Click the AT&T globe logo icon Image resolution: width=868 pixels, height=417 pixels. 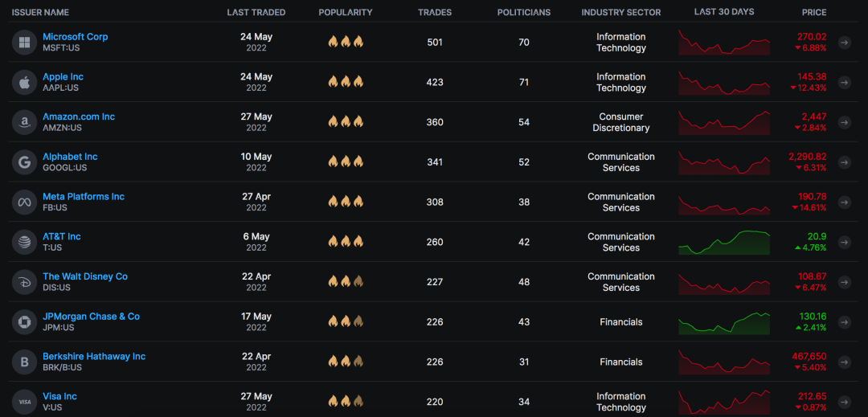24,242
